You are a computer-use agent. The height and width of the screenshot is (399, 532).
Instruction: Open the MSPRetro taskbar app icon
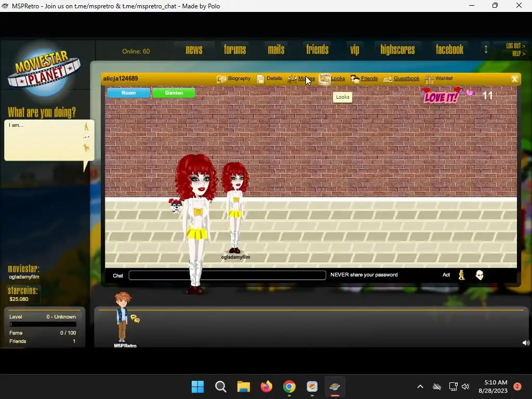(335, 387)
